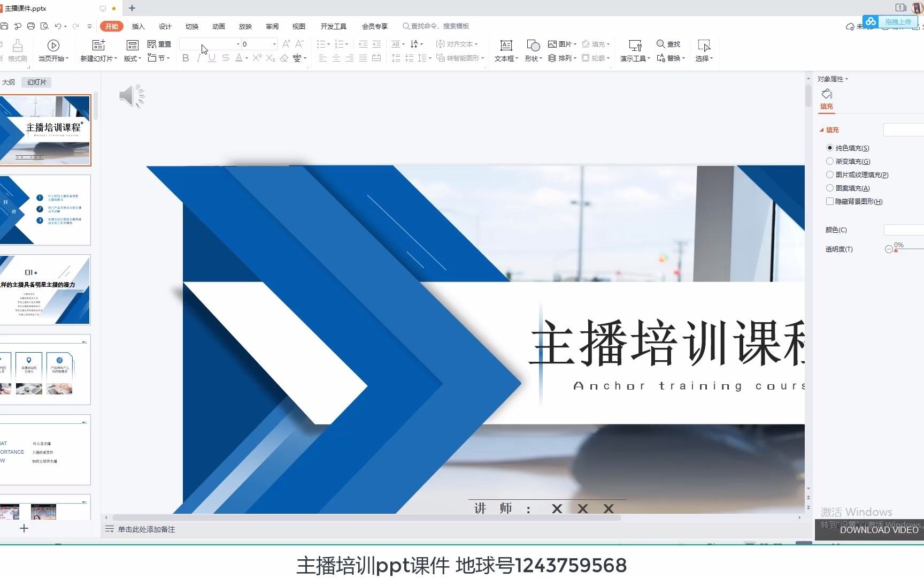Click the increase indent icon
Image resolution: width=924 pixels, height=578 pixels.
pos(376,44)
